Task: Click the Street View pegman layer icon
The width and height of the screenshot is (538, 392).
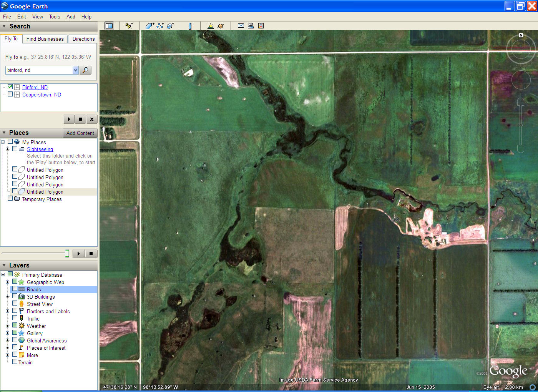Action: click(22, 304)
